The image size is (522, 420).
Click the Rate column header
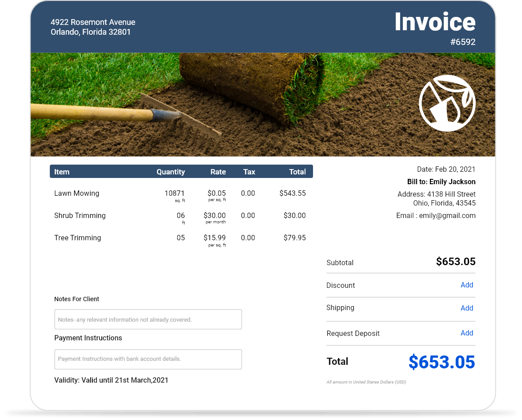(x=218, y=172)
